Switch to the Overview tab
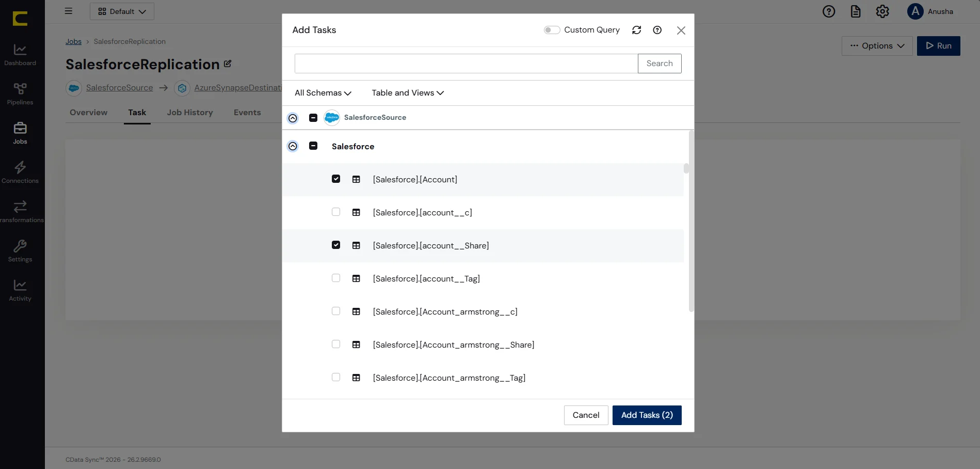This screenshot has width=980, height=469. pyautogui.click(x=89, y=113)
